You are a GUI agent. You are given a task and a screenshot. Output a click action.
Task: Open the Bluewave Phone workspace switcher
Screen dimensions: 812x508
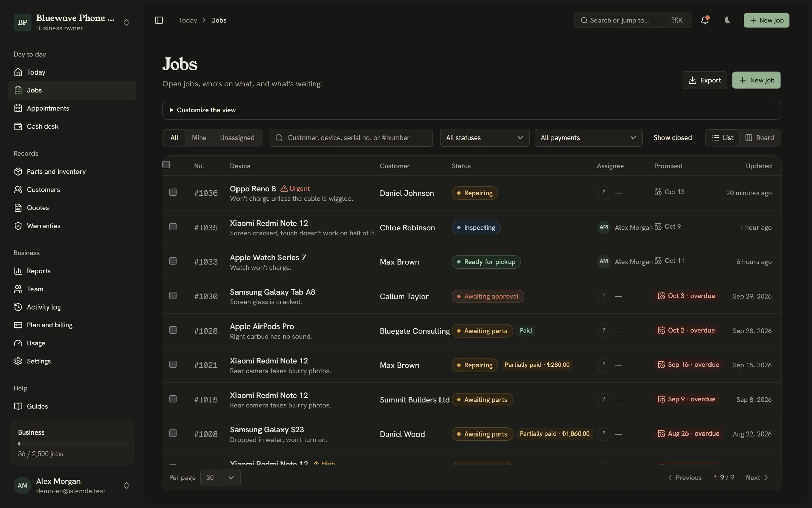72,22
